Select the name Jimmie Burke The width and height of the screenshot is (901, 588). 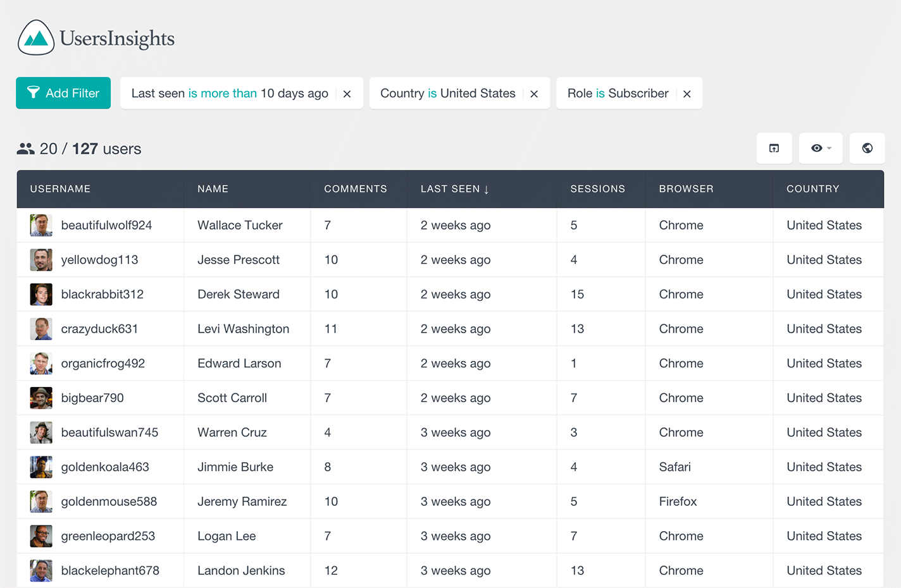coord(235,467)
